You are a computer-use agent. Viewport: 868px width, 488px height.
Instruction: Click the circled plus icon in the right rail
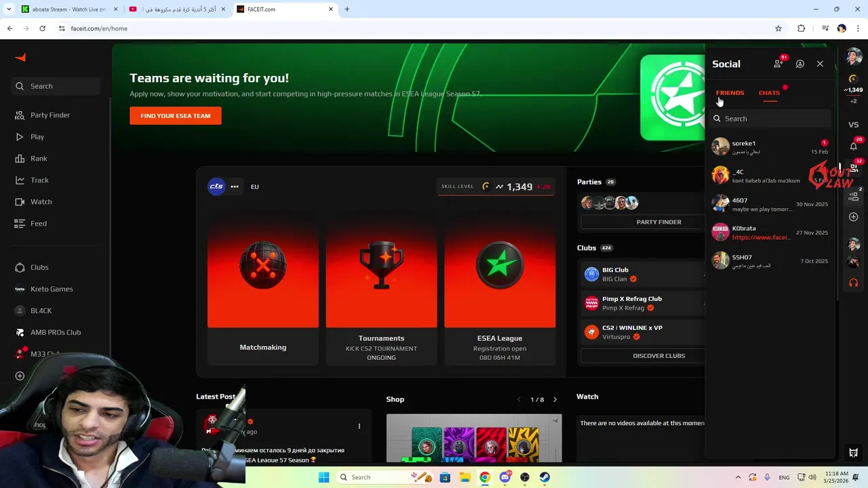click(x=854, y=217)
